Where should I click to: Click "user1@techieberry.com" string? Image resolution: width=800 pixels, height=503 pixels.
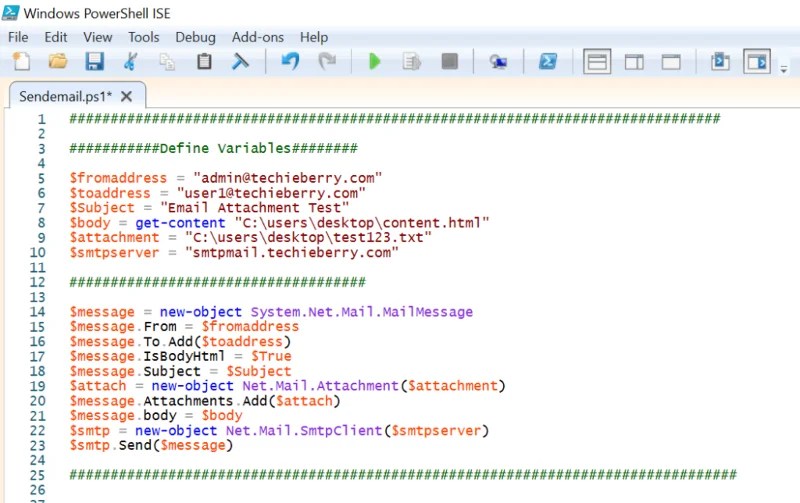[x=271, y=193]
